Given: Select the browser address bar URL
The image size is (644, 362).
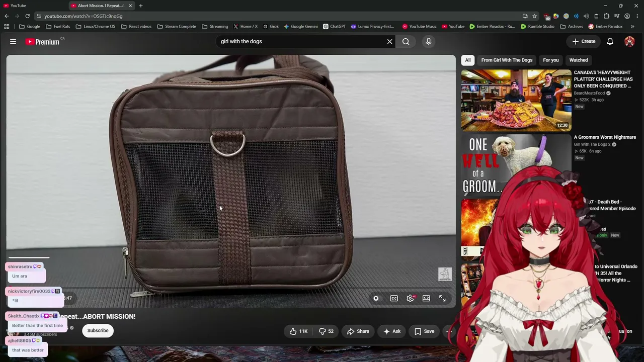Looking at the screenshot, I should (84, 16).
